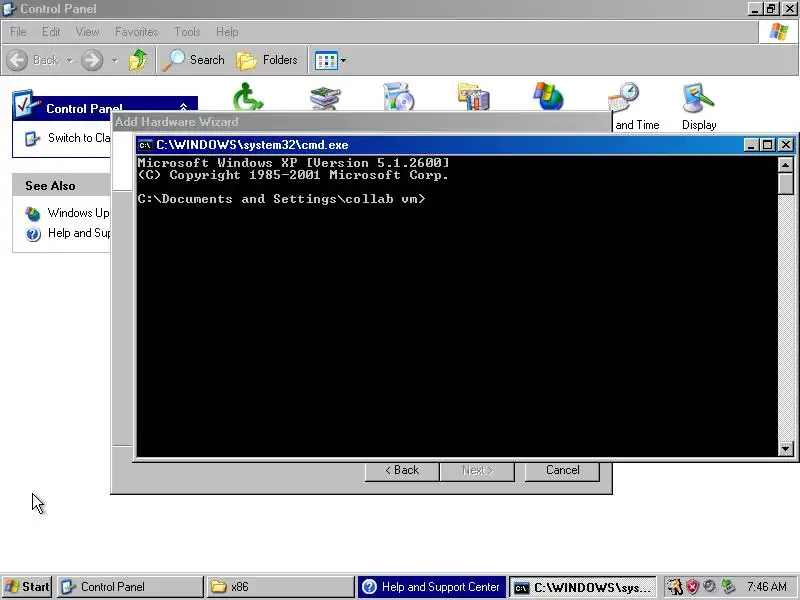Click the red security shield tray icon

(692, 587)
